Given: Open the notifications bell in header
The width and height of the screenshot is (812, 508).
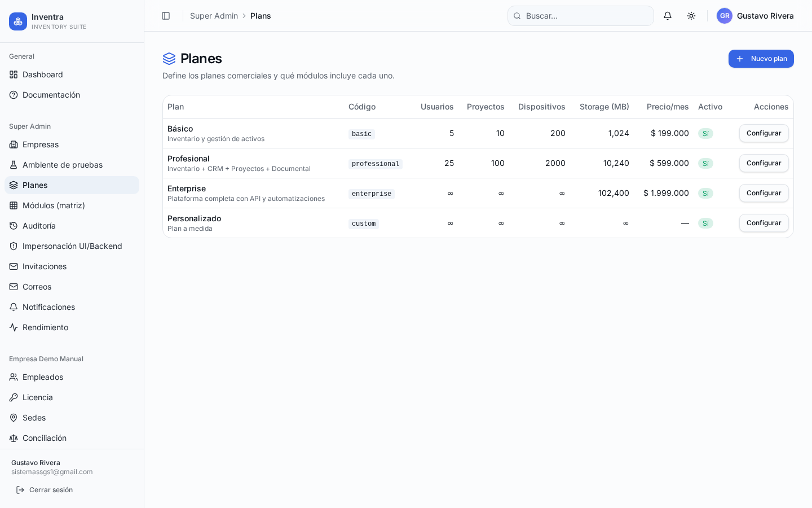Looking at the screenshot, I should tap(668, 16).
